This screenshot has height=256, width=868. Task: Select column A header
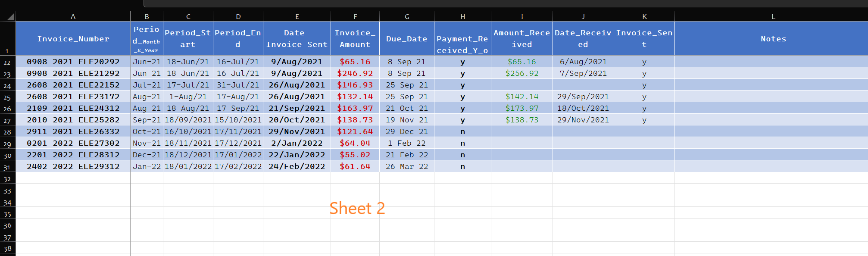tap(73, 17)
